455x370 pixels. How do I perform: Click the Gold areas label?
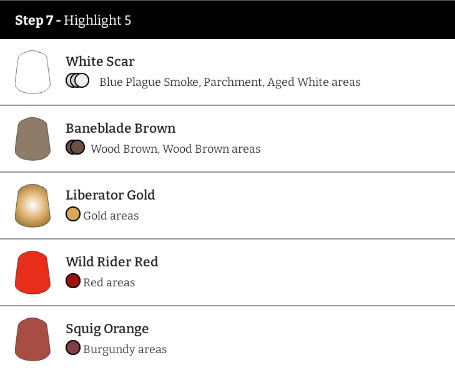tap(111, 216)
